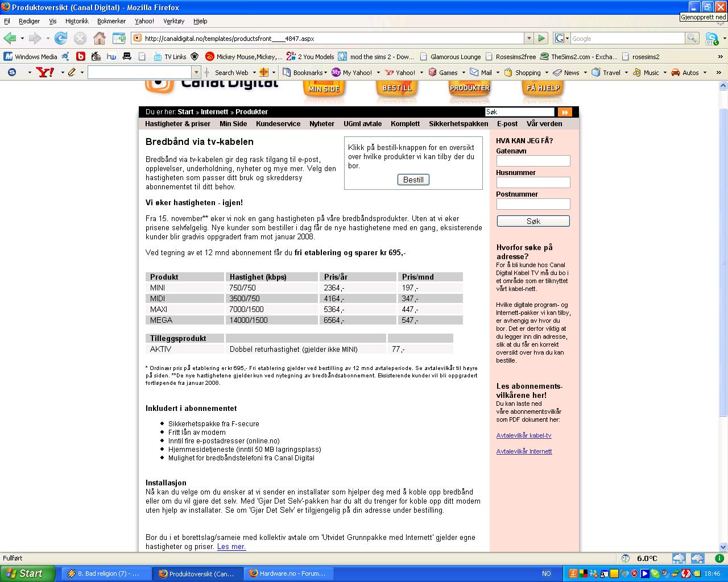Click the FÅ HJELP header button

pyautogui.click(x=543, y=88)
